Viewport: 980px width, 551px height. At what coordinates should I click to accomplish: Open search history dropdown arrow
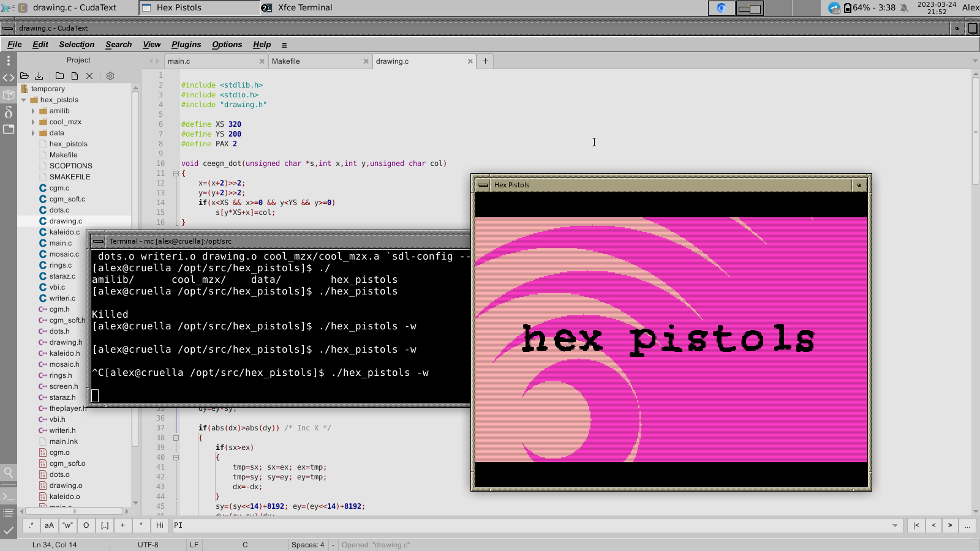[895, 525]
